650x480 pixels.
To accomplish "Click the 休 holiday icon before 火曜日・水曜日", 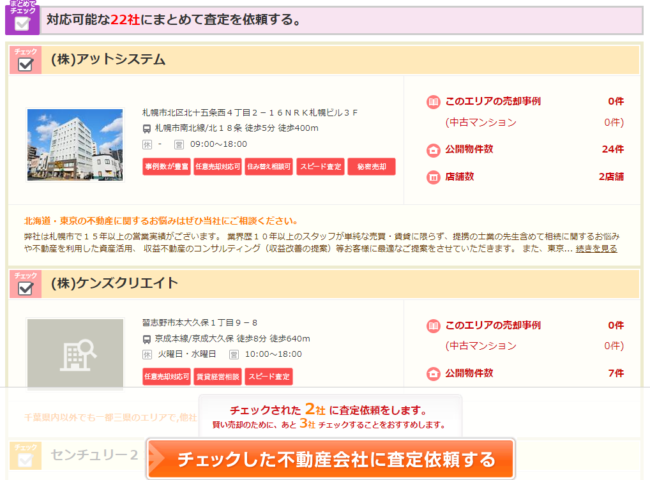I will point(147,354).
